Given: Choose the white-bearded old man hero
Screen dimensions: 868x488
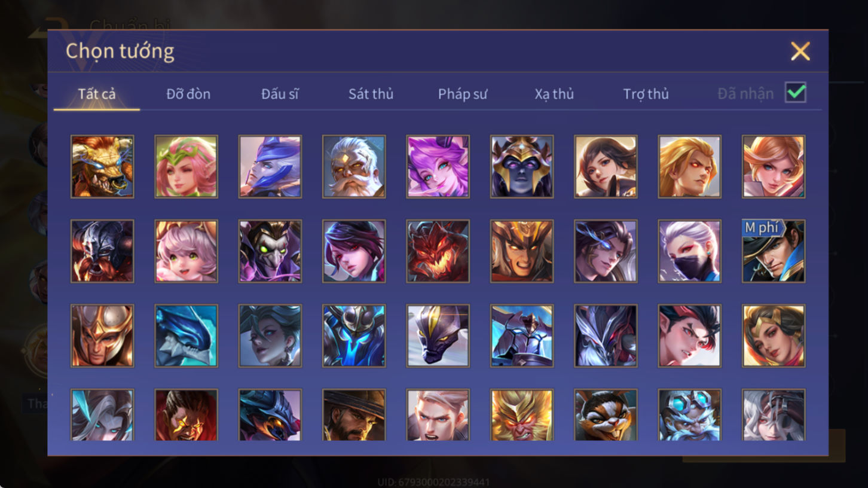Looking at the screenshot, I should pos(354,166).
